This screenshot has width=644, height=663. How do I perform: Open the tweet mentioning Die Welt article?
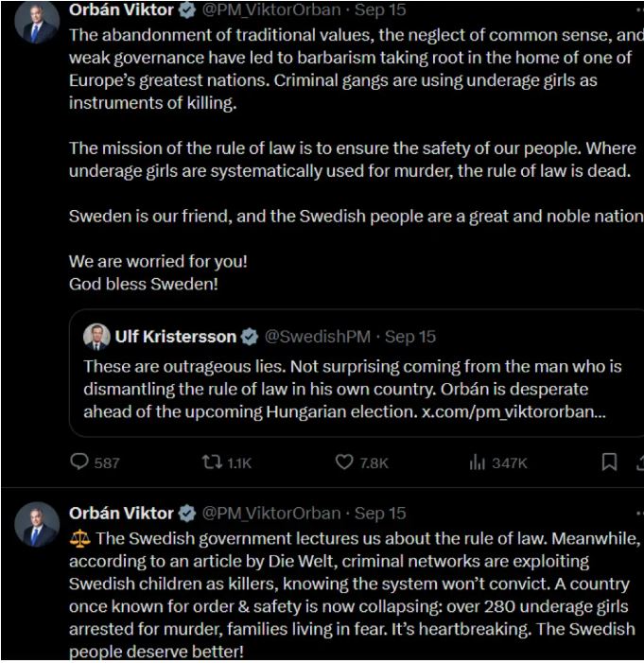coord(355,595)
